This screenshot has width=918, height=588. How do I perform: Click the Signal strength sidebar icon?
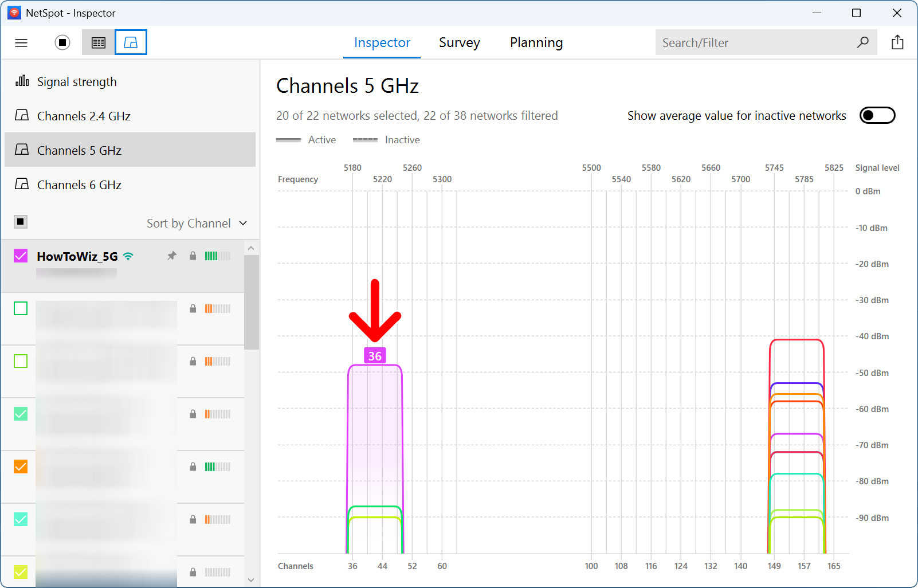21,81
